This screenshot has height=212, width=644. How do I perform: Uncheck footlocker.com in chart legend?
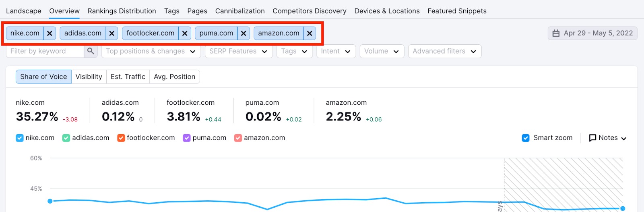[121, 138]
